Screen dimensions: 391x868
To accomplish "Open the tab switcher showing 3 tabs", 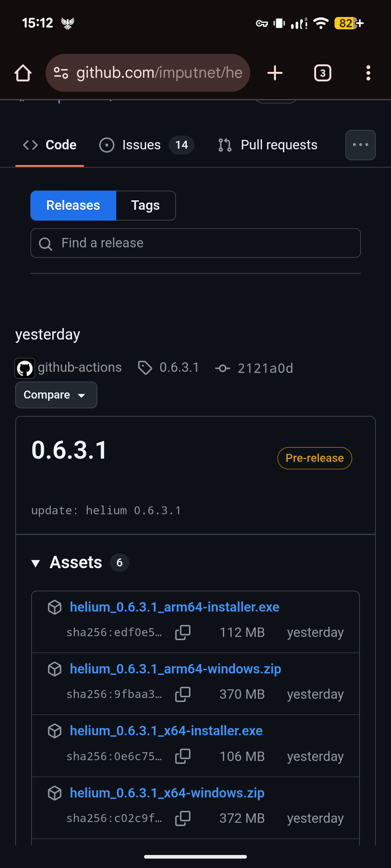I will click(322, 73).
